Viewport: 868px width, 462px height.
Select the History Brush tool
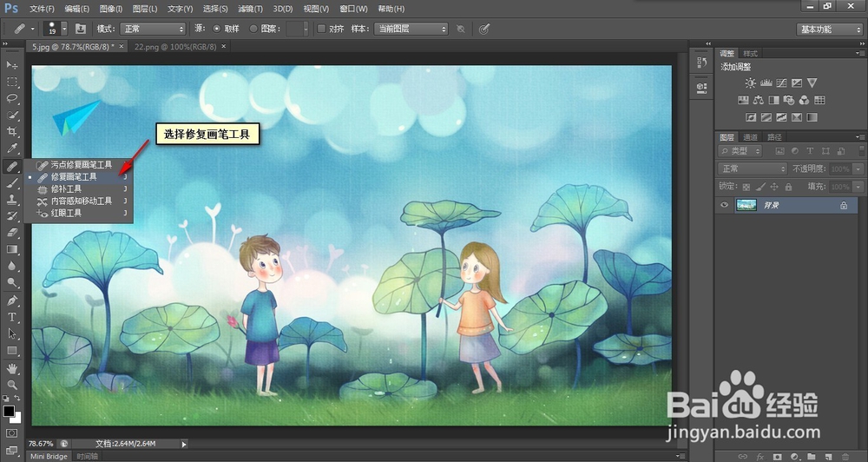(x=11, y=216)
